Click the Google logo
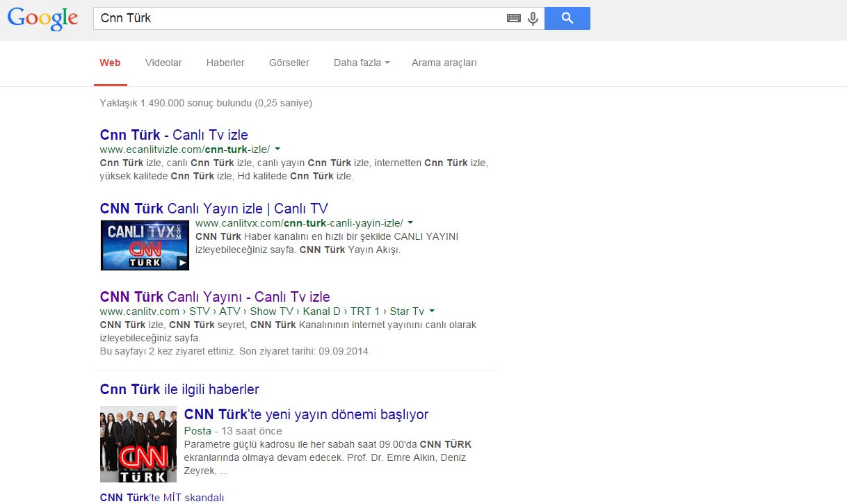The width and height of the screenshot is (847, 504). [42, 19]
